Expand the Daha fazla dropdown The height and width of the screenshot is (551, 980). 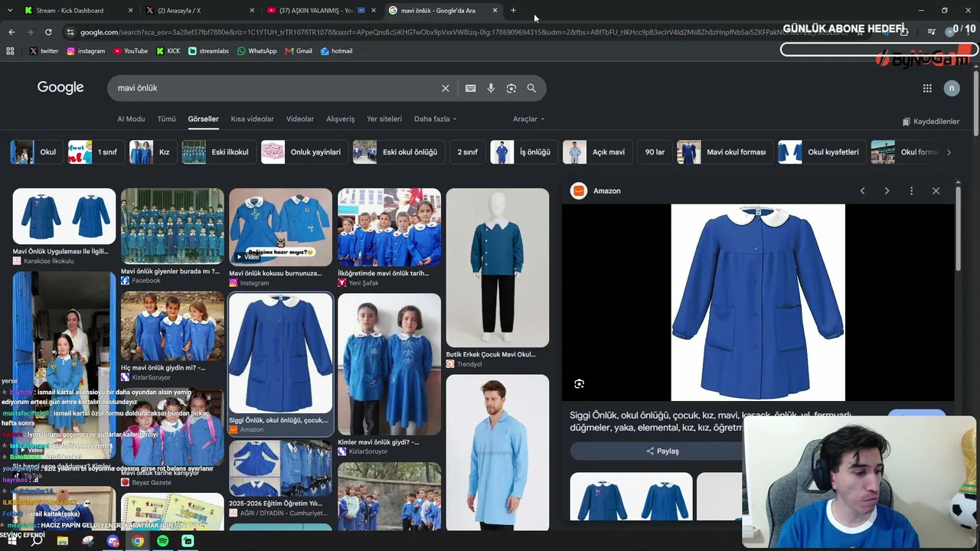pos(435,119)
